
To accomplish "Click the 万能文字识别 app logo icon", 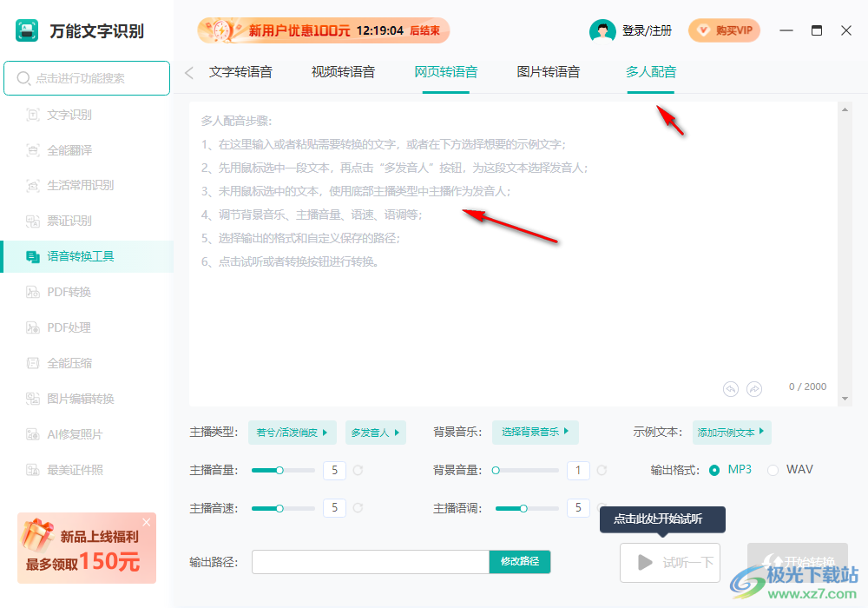I will click(27, 30).
